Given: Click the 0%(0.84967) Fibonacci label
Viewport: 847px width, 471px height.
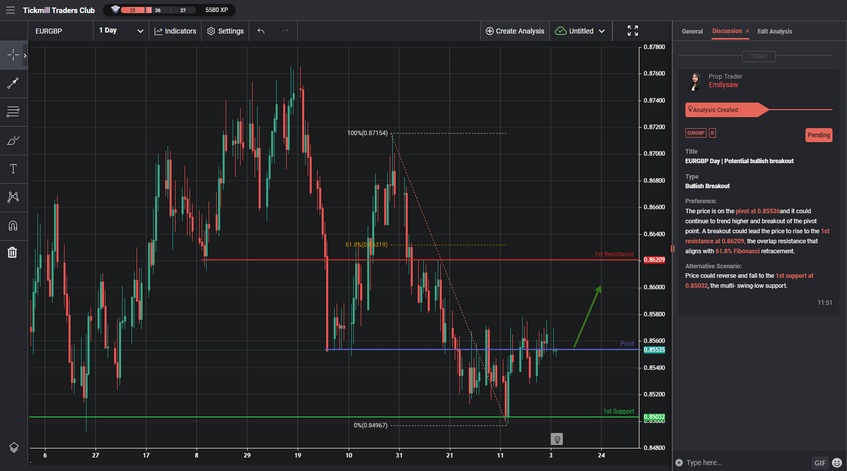Looking at the screenshot, I should (371, 425).
